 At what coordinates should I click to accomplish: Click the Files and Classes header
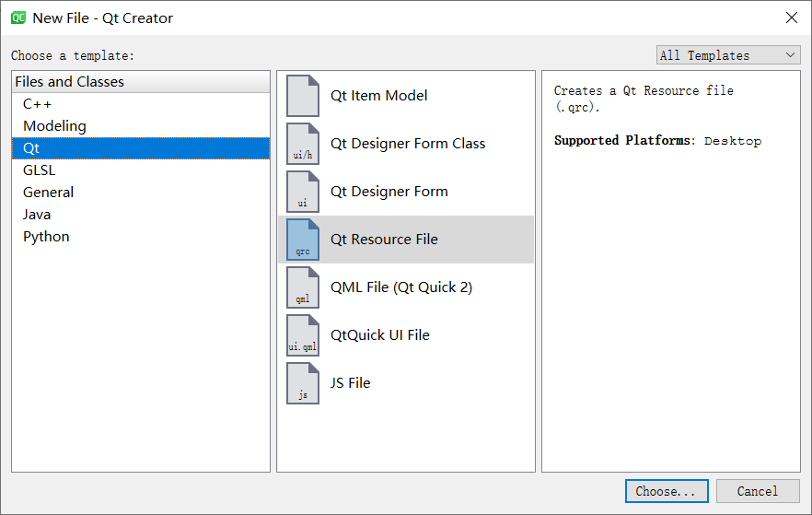141,82
